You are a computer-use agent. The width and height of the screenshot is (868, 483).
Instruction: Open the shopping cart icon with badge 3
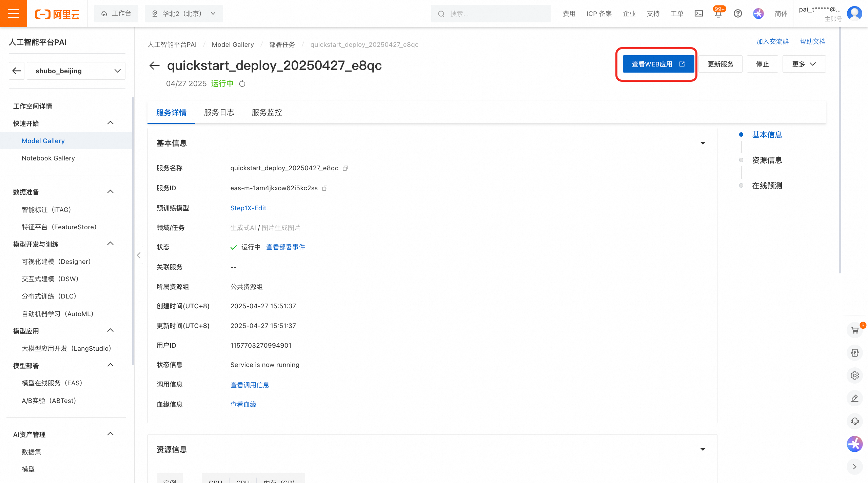point(855,330)
